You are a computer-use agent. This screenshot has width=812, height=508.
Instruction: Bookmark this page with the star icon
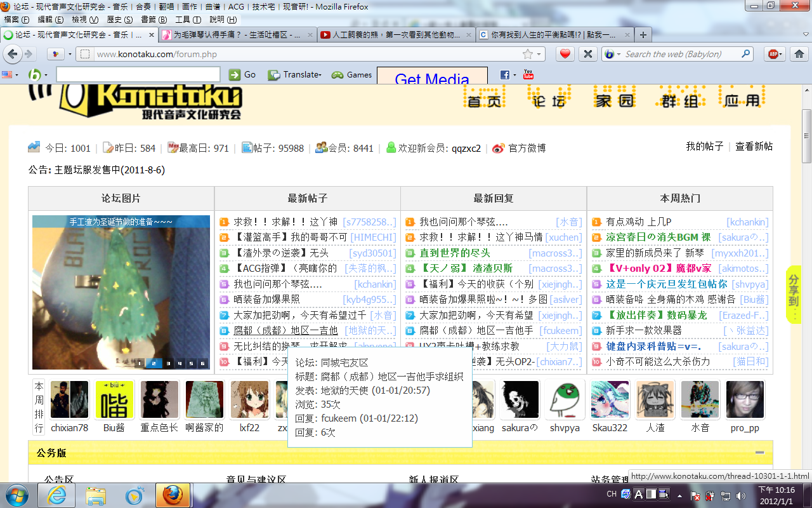click(x=527, y=54)
